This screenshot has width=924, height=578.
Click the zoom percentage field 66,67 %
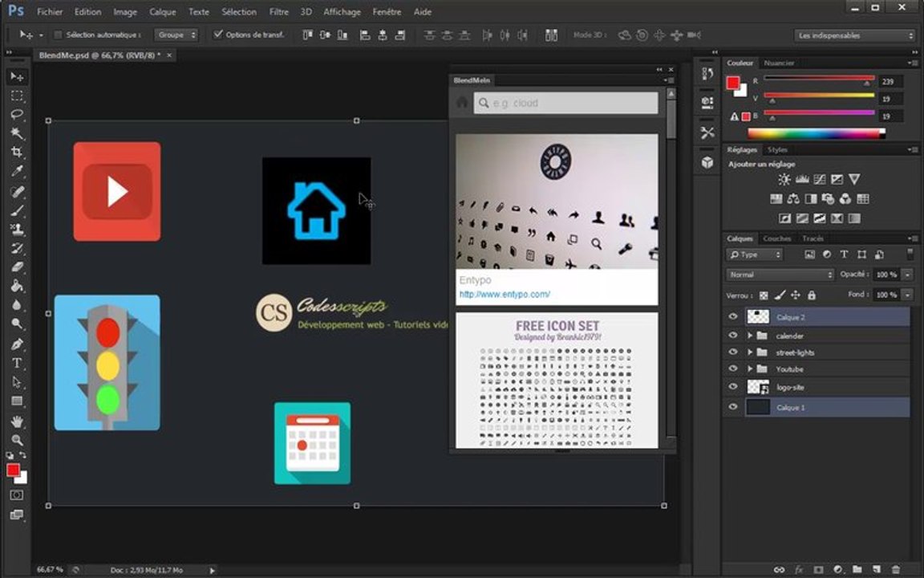50,570
